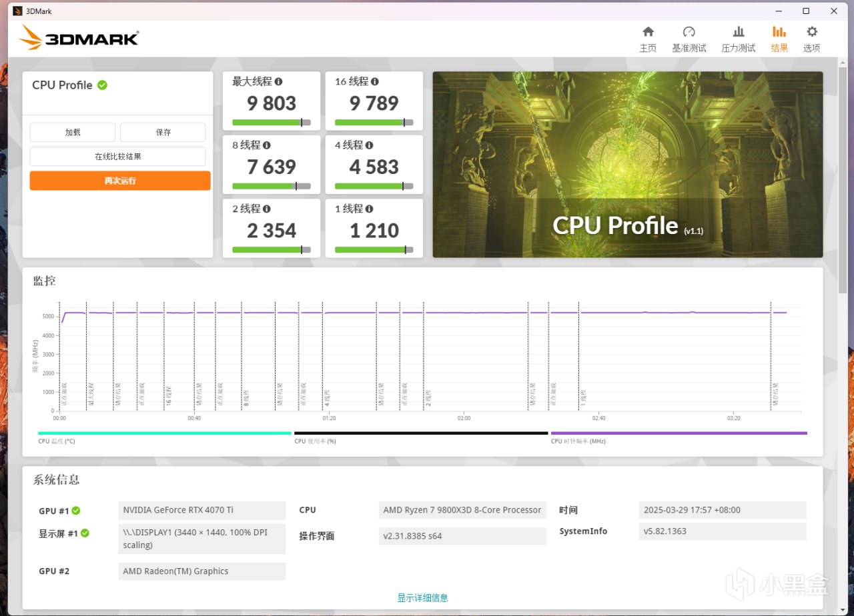The height and width of the screenshot is (616, 854).
Task: Click the orange 再次运行 run again button
Action: coord(119,181)
